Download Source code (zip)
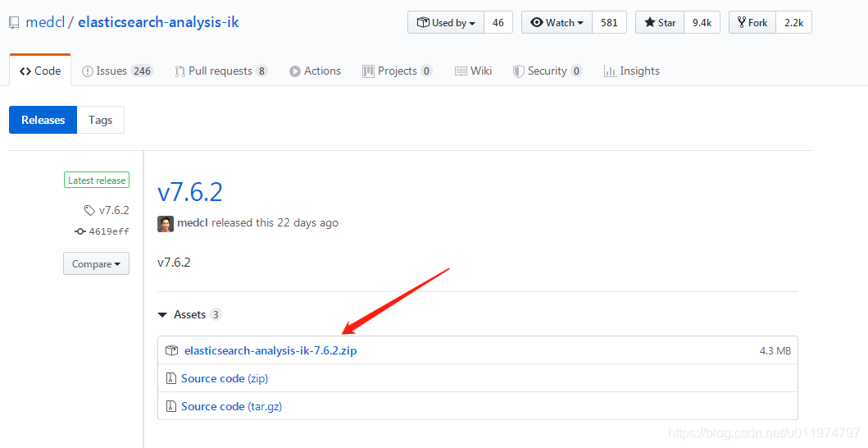 click(225, 379)
